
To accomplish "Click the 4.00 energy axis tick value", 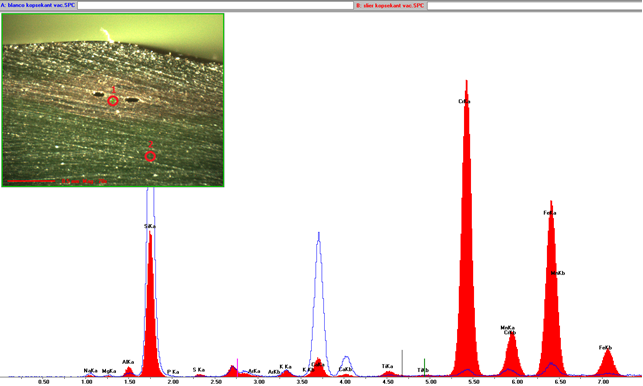I will coord(345,382).
